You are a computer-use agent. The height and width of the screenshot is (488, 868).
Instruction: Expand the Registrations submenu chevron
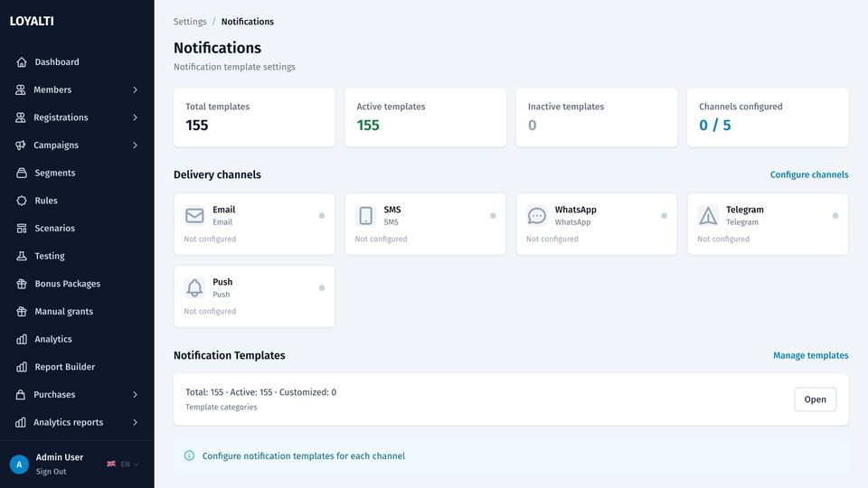click(x=135, y=117)
